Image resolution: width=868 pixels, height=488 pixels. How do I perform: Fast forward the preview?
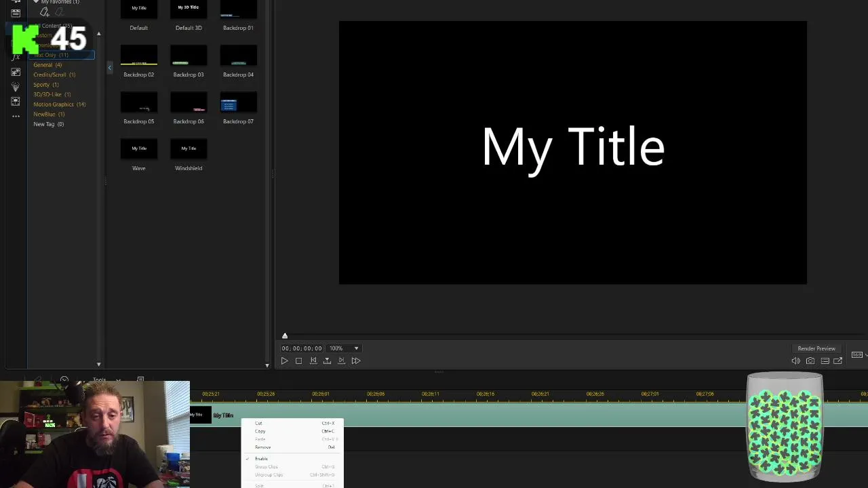(356, 361)
